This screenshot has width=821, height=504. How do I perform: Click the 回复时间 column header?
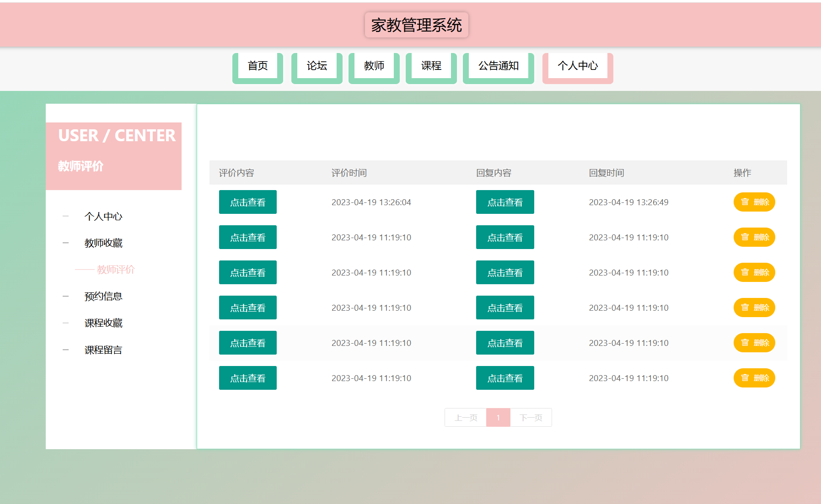pyautogui.click(x=606, y=173)
